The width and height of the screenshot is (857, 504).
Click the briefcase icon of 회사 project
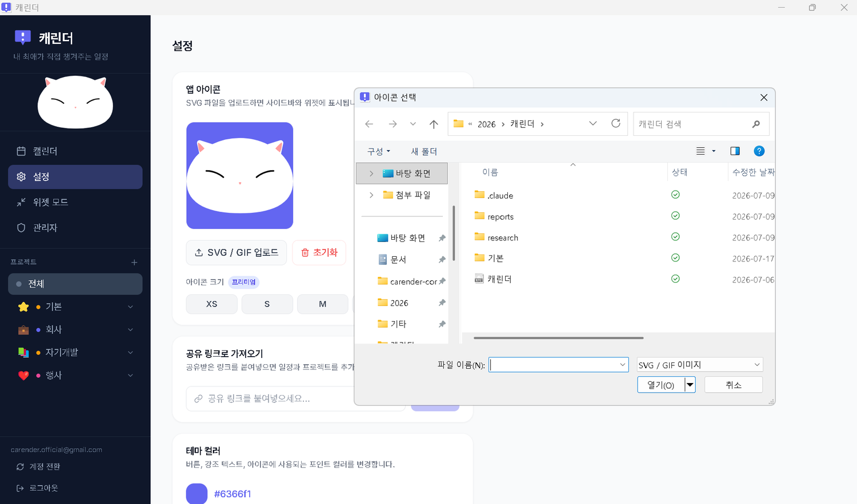point(23,330)
